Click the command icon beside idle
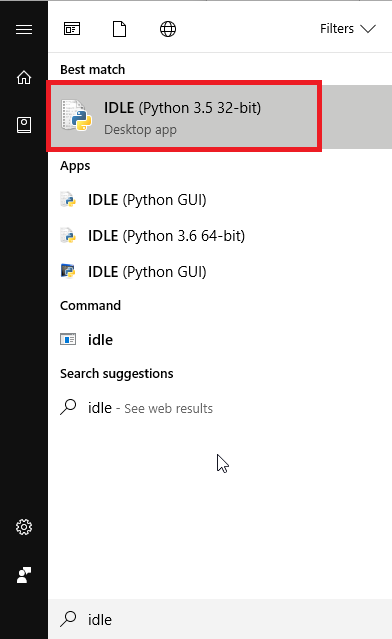Screen dimensions: 392x639 pyautogui.click(x=68, y=339)
